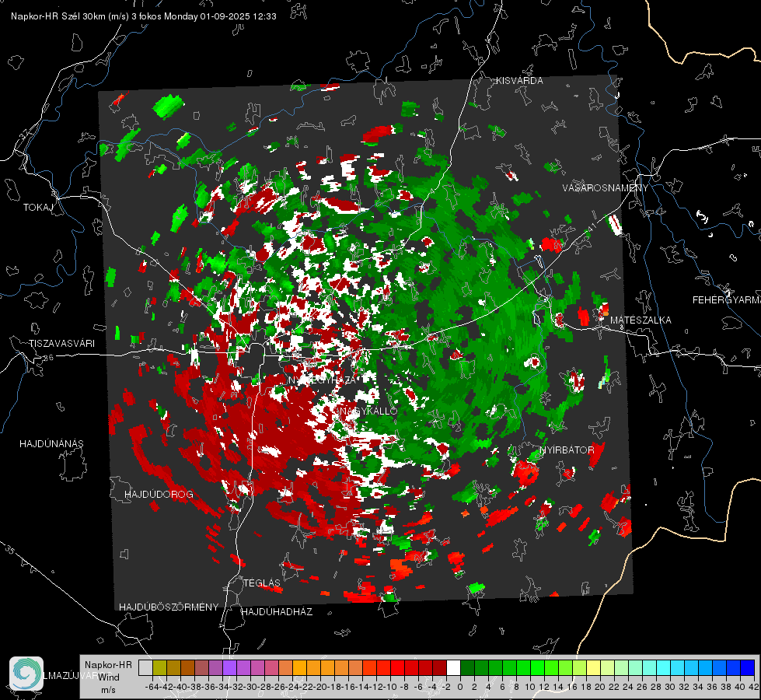Select the NAGYKÁLLÓ label on the radar
The width and height of the screenshot is (761, 700).
coord(368,411)
